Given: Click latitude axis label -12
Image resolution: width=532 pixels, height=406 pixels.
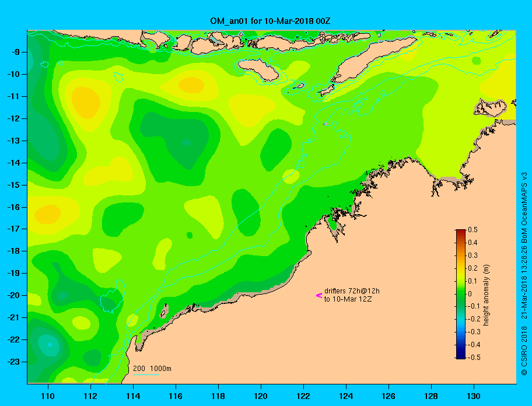Looking at the screenshot, I should pos(13,118).
